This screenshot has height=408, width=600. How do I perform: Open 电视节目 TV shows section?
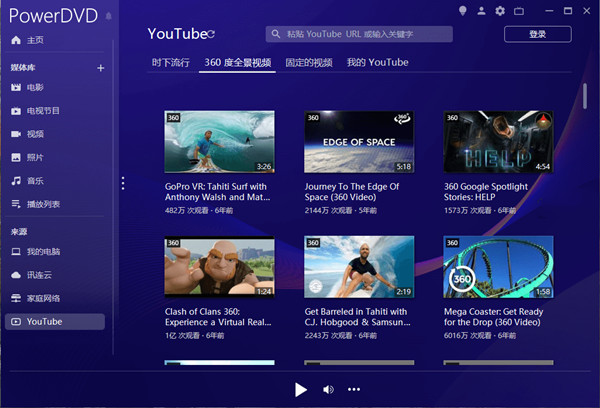coord(42,110)
